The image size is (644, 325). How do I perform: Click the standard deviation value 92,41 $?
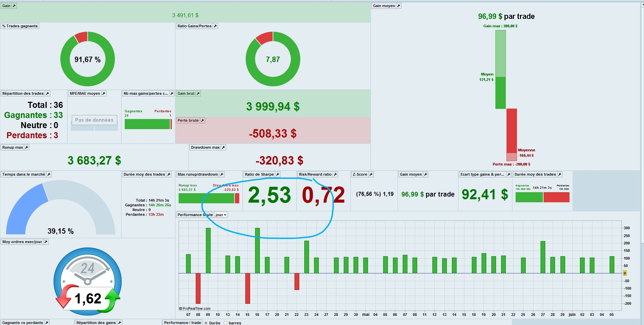[485, 195]
